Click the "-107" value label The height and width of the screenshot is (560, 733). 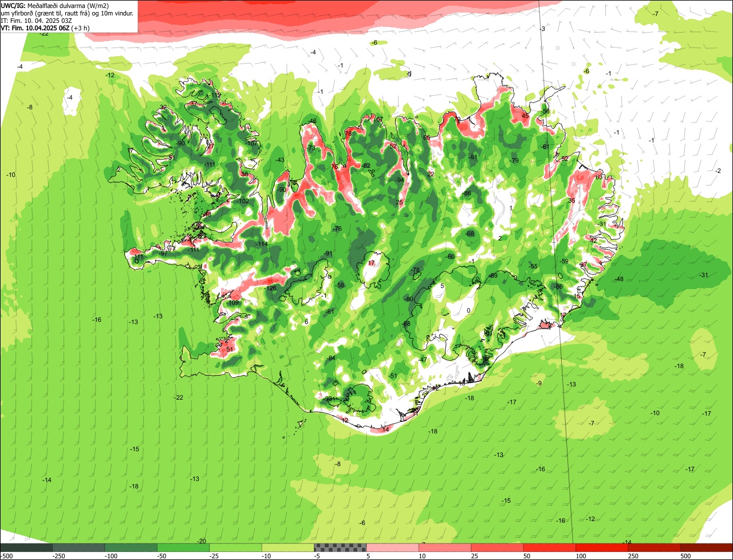pos(252,144)
